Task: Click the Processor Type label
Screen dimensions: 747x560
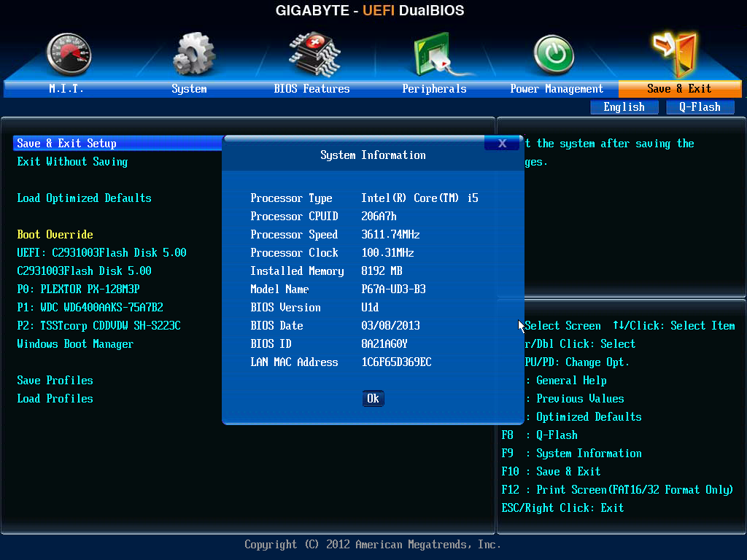Action: coord(292,198)
